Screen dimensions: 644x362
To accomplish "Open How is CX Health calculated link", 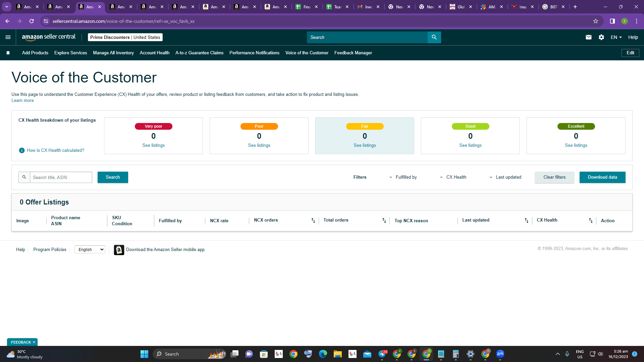I will [x=56, y=150].
